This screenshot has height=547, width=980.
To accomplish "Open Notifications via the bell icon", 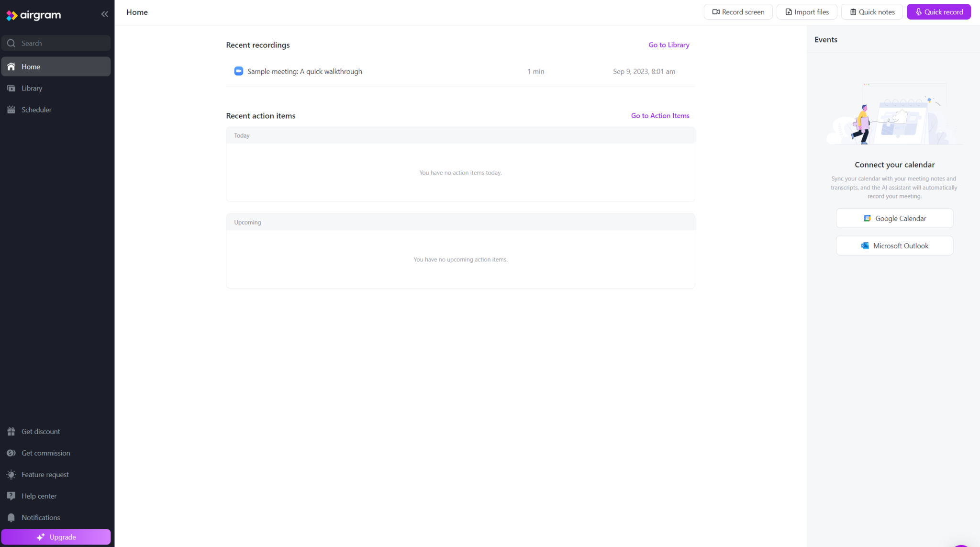I will [11, 518].
